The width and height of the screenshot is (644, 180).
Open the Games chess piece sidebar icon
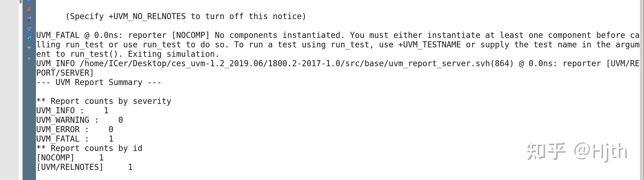point(29,19)
